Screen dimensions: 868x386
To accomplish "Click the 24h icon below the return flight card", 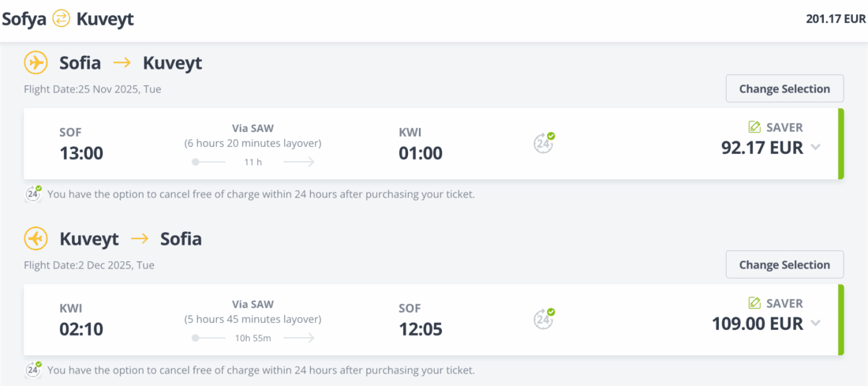I will (x=34, y=369).
